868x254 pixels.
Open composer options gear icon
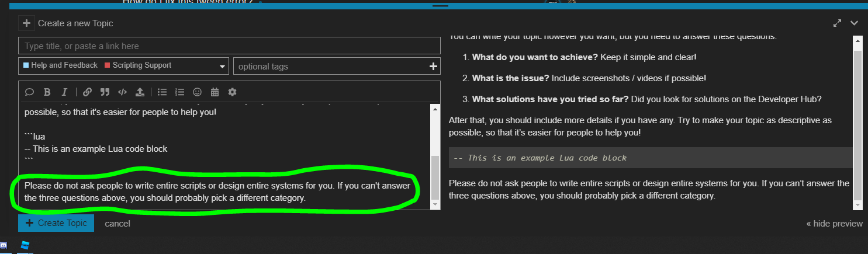[x=232, y=92]
